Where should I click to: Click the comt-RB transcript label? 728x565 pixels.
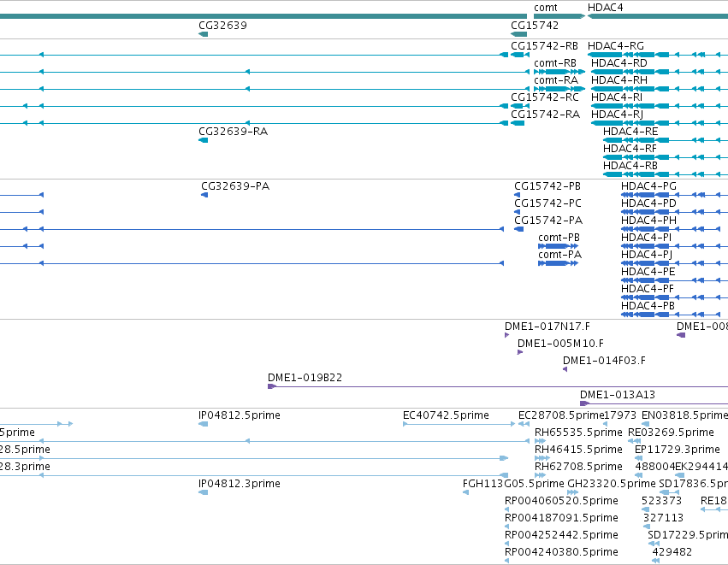point(555,63)
